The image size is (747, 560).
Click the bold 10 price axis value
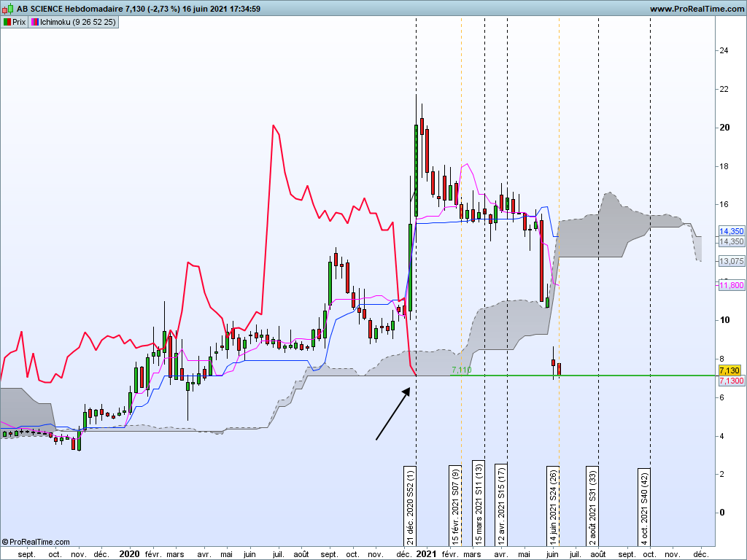coord(724,319)
